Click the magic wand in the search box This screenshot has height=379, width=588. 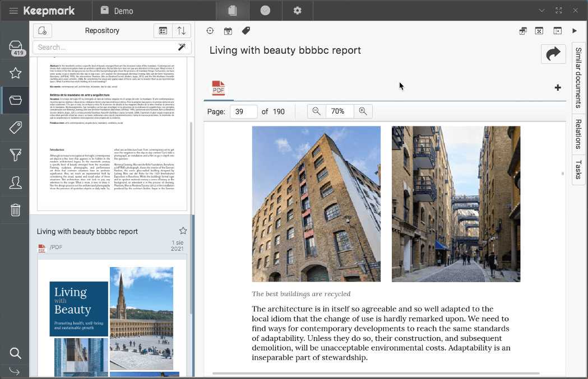point(182,47)
